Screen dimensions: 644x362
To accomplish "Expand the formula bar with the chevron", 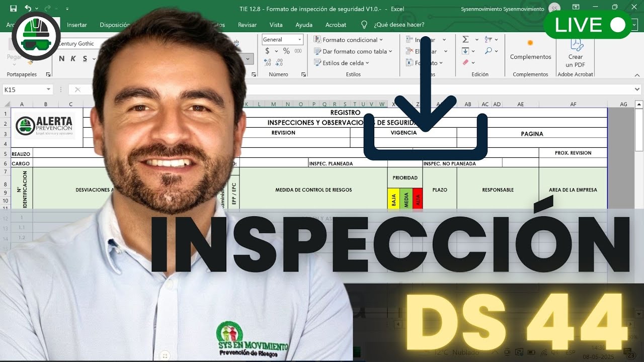I will pos(638,89).
